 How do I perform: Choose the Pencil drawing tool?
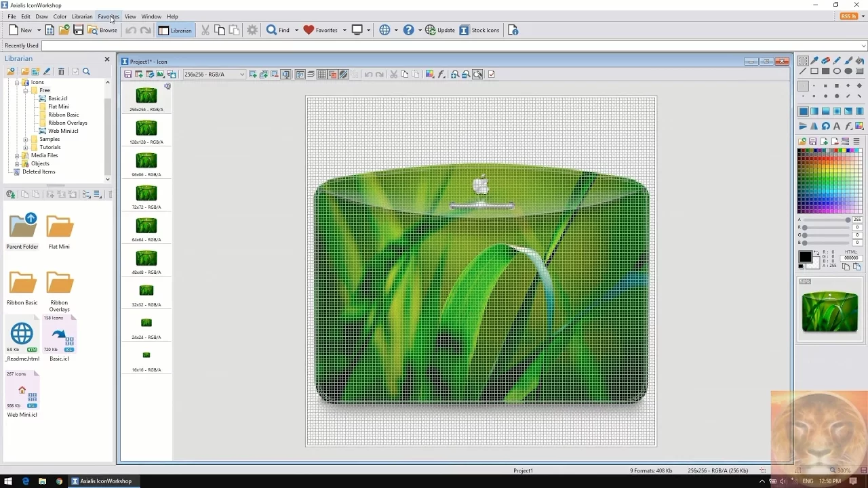pos(837,60)
